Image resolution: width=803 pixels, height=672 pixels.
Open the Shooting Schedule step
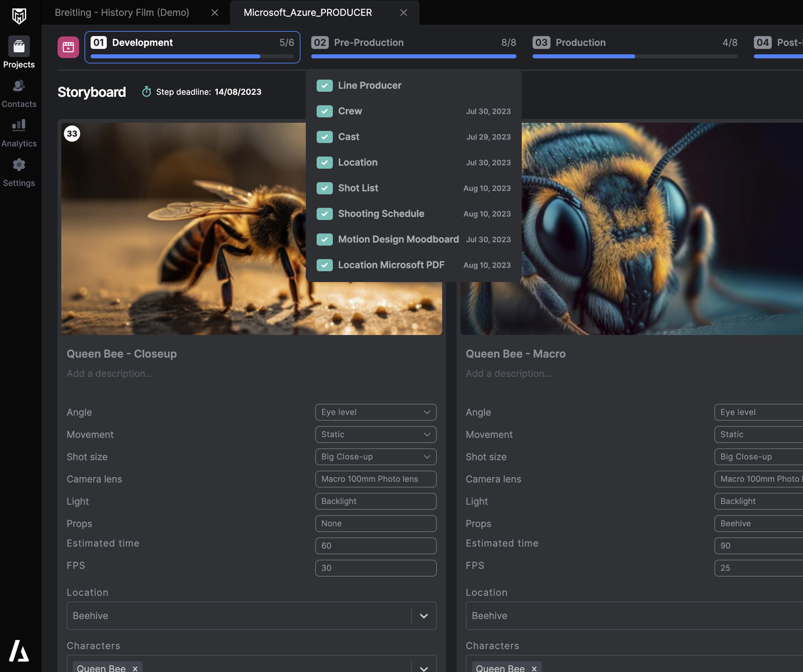point(381,214)
